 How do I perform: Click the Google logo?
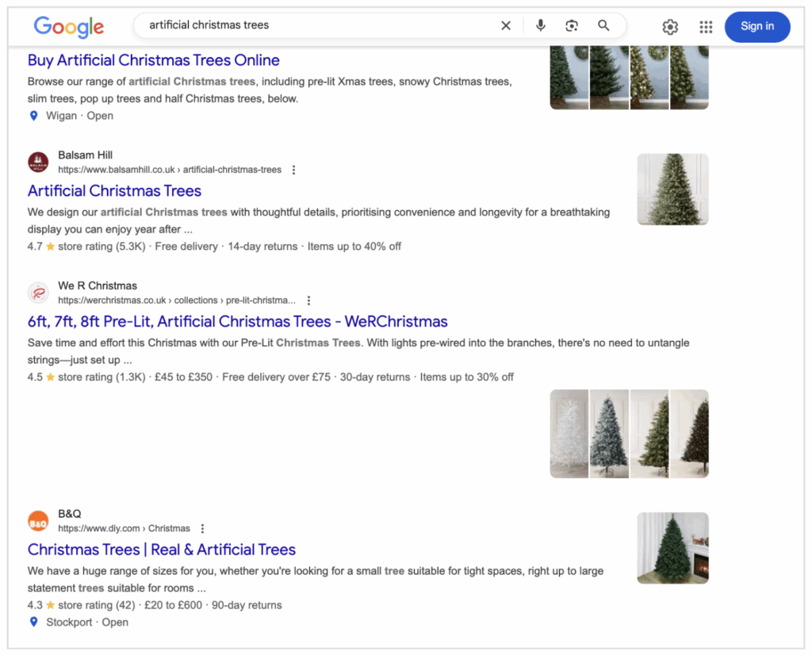pyautogui.click(x=68, y=26)
